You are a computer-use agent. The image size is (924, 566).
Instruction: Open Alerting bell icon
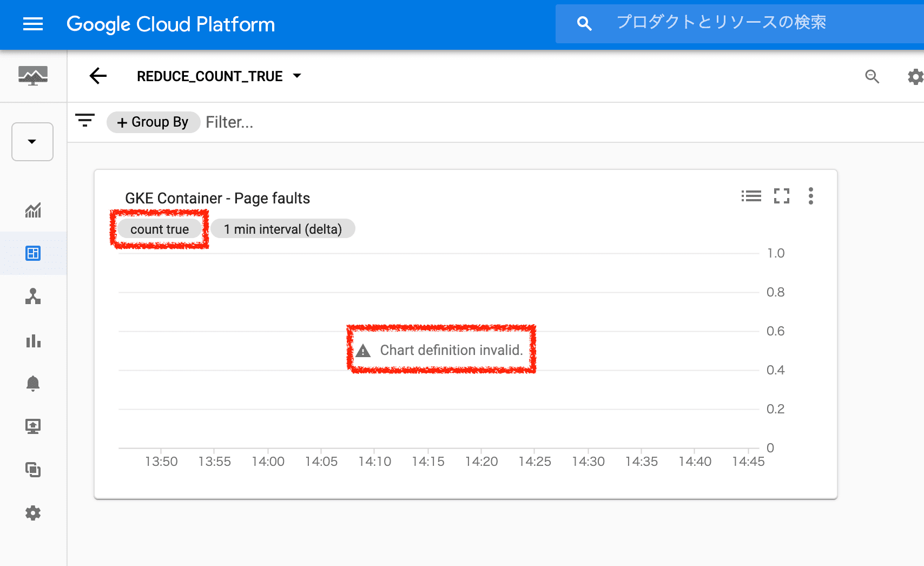click(33, 383)
